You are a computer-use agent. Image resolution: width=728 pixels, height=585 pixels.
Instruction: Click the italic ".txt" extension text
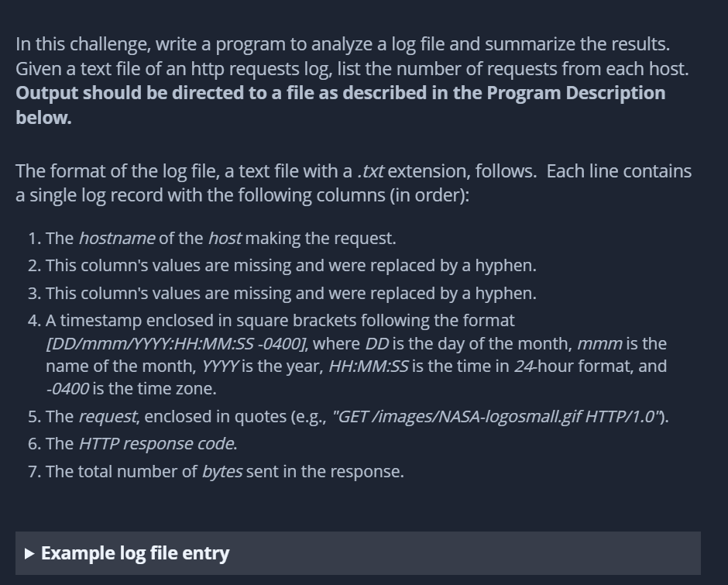click(370, 171)
